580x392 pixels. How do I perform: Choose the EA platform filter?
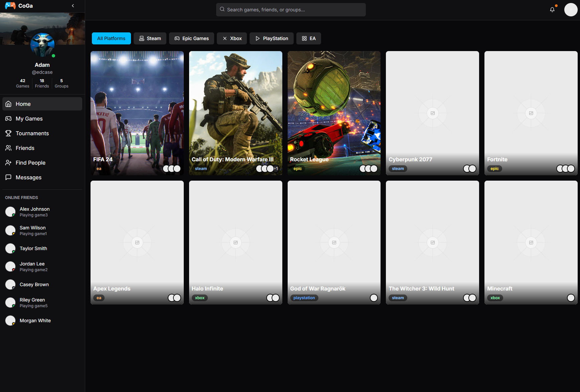pos(309,38)
